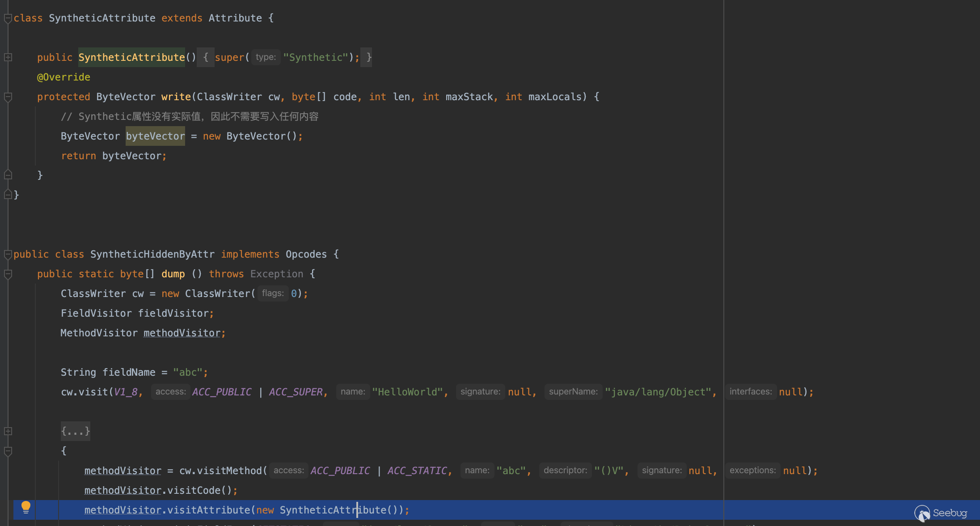This screenshot has height=526, width=980.
Task: Click the underlined methodVisitor in its declaration
Action: pos(182,333)
